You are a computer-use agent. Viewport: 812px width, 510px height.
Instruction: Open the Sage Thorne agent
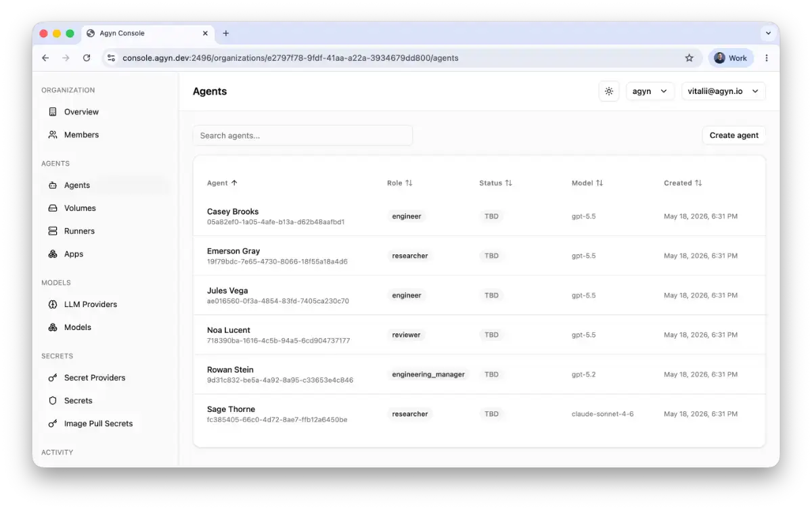click(479, 414)
